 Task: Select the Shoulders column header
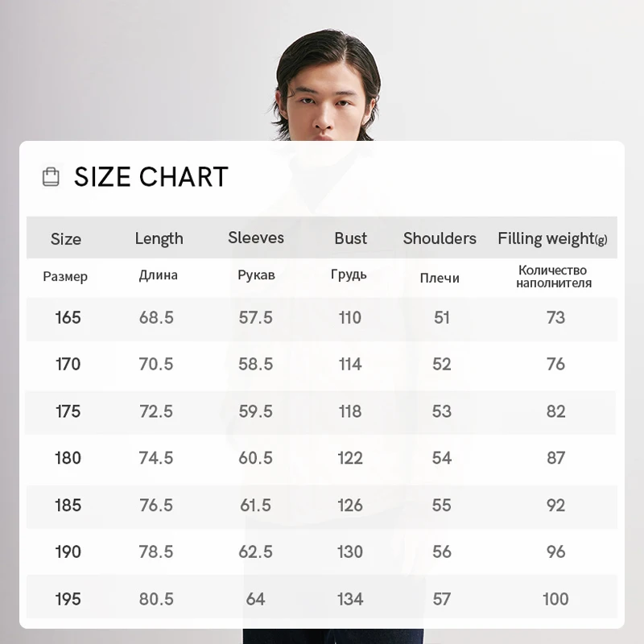(x=440, y=238)
